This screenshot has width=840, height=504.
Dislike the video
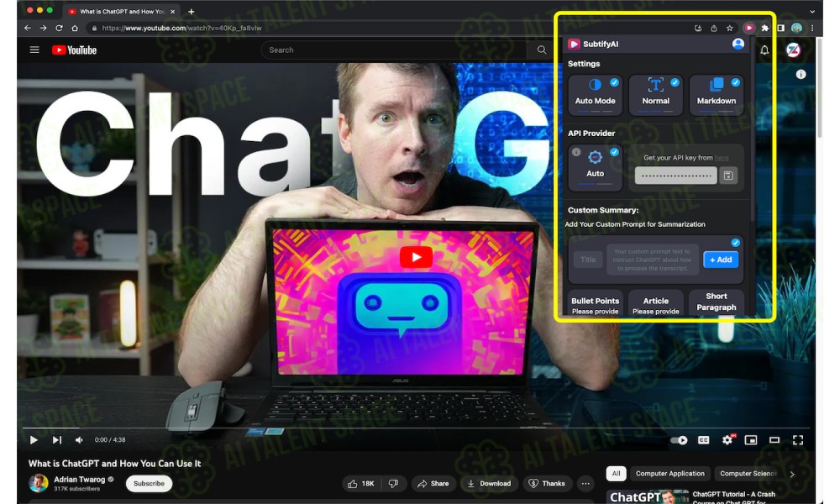393,484
